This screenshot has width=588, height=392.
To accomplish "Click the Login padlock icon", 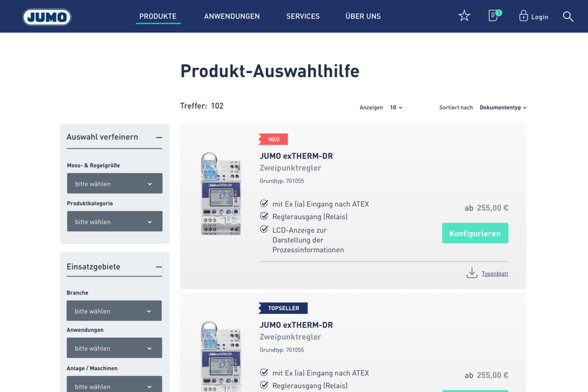I will (523, 16).
